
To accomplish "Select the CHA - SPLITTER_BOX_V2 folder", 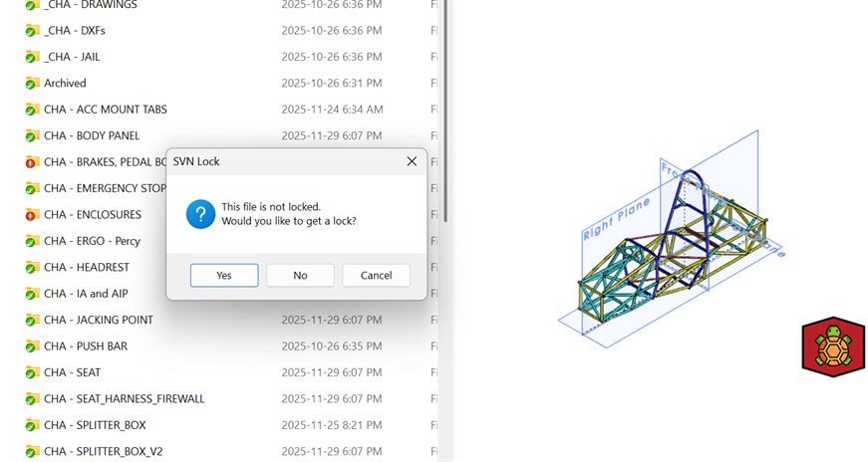I will 103,452.
